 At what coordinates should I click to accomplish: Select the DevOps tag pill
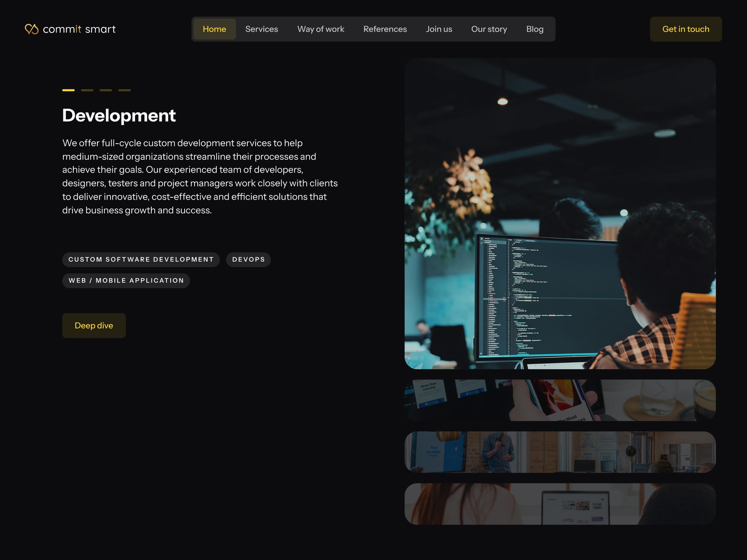(x=248, y=260)
